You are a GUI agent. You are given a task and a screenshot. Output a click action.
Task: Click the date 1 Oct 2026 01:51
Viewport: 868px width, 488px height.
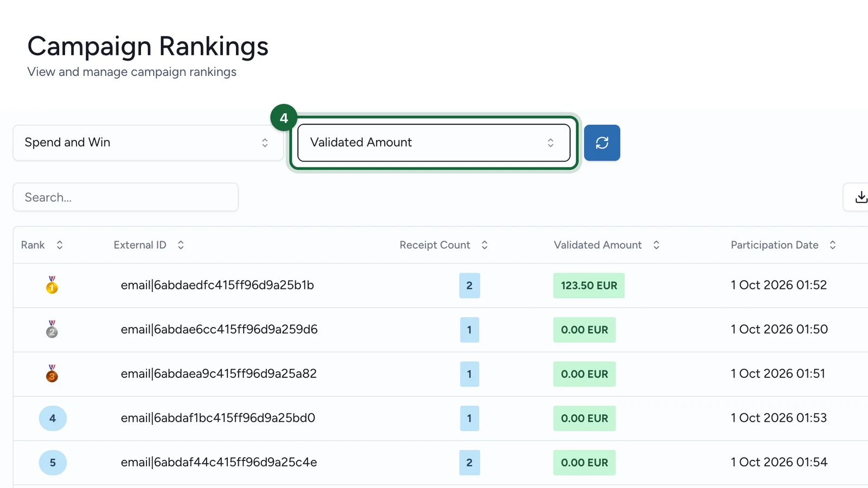(x=778, y=374)
